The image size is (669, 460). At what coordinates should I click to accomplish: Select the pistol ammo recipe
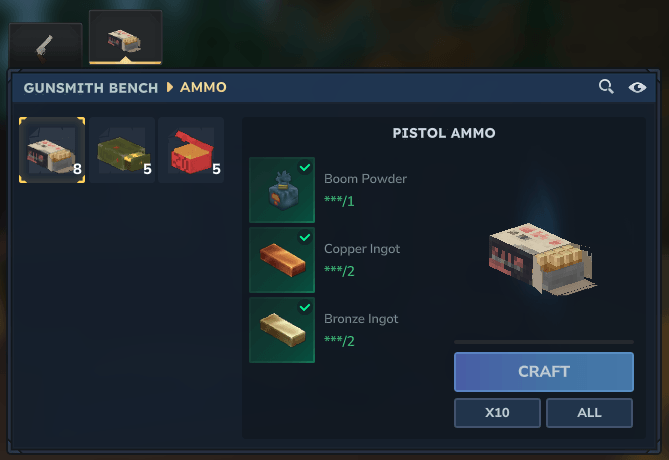click(52, 150)
